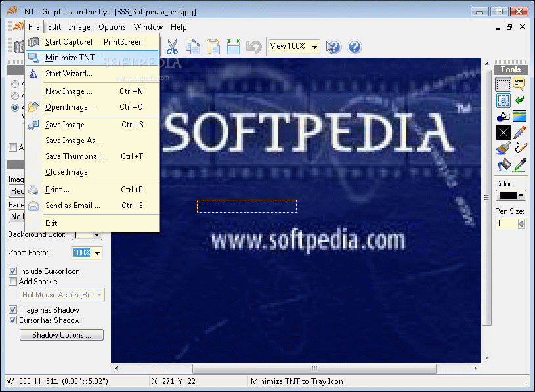This screenshot has width=535, height=392.
Task: Select the yellow callout note tool
Action: coord(519,84)
